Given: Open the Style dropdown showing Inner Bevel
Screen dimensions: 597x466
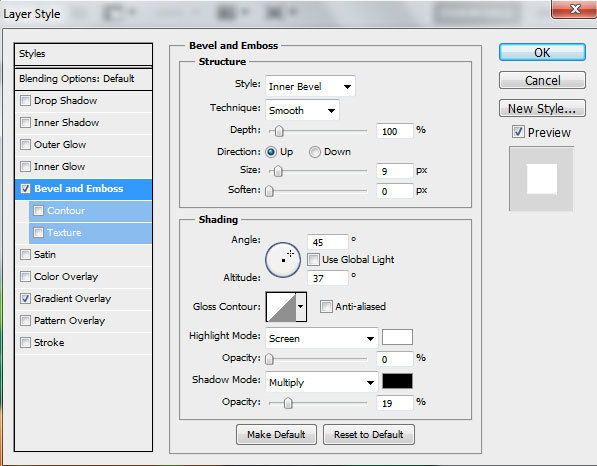Looking at the screenshot, I should pos(310,86).
